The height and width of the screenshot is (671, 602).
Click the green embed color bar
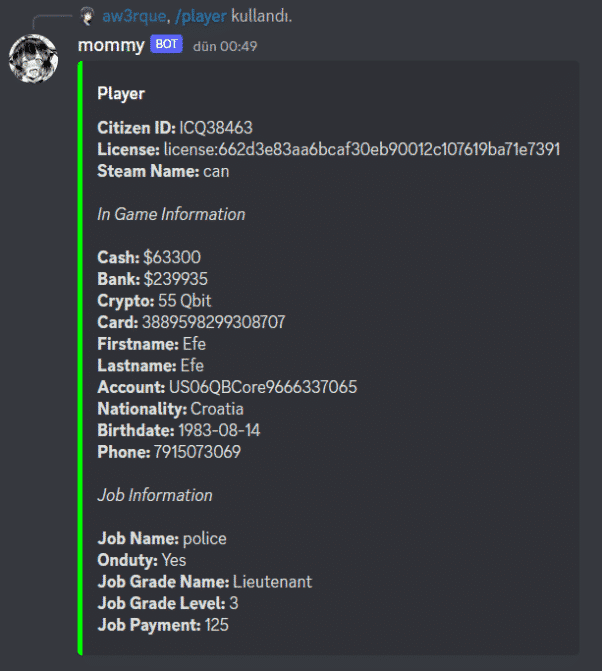tap(80, 358)
